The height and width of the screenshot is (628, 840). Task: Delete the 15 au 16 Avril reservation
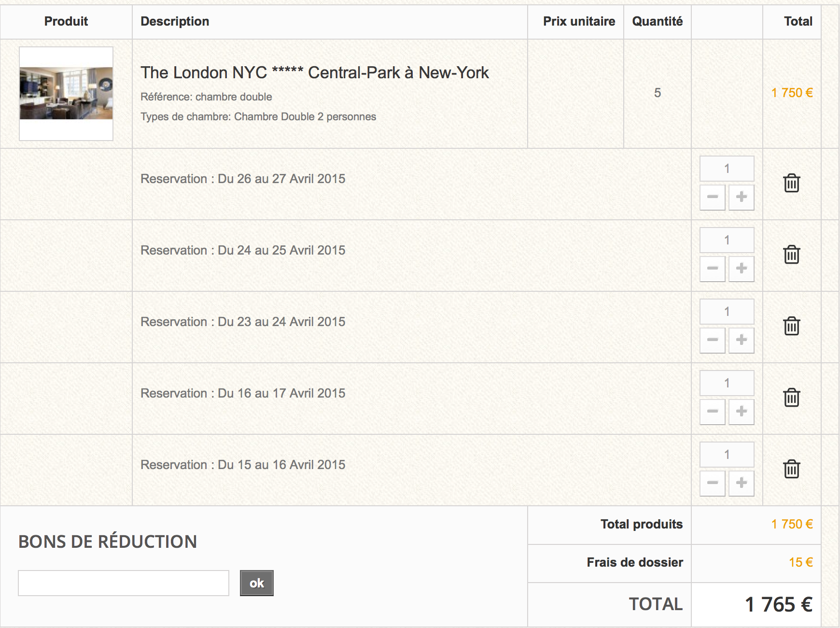pos(792,469)
